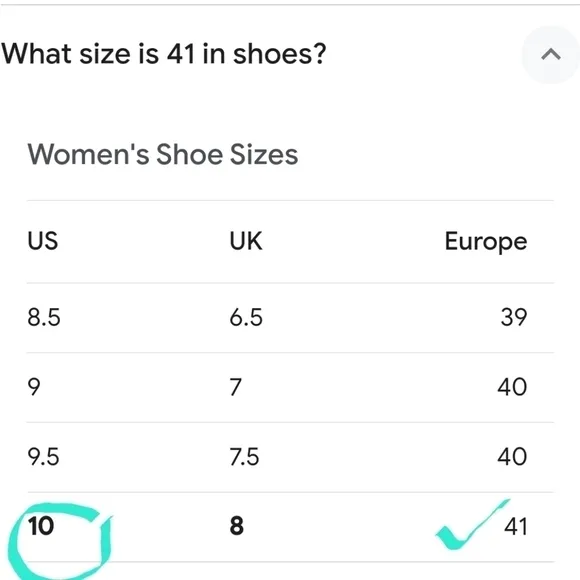Screen dimensions: 580x580
Task: Select the Women's Shoe Sizes heading
Action: [x=163, y=154]
